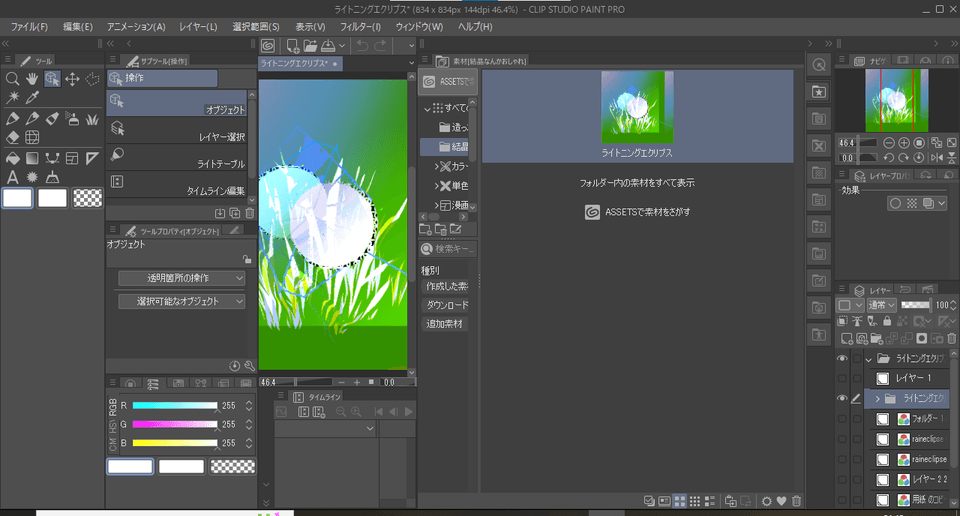Toggle the Clip to layer below icon

point(843,321)
